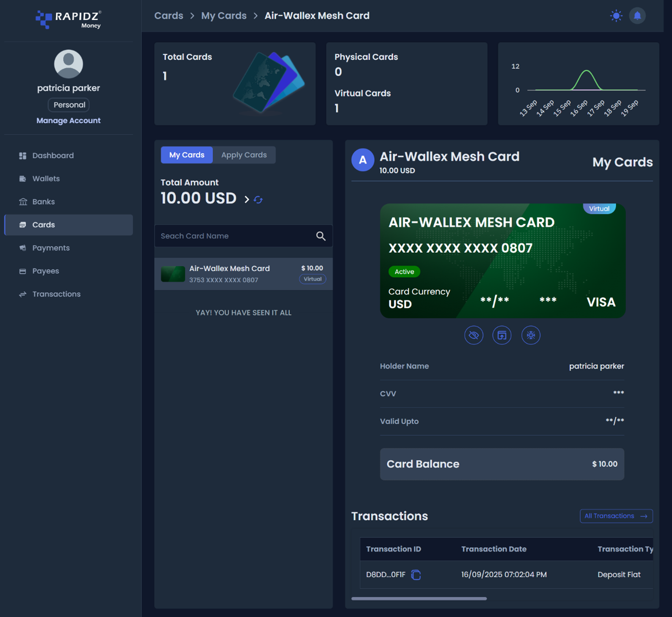
Task: Toggle the light theme sun icon
Action: 616,16
